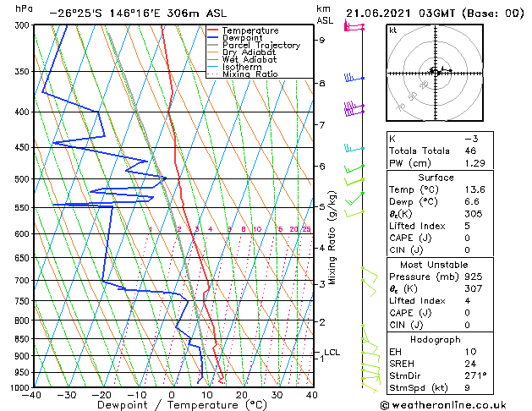The image size is (532, 411).
Task: Select the Temperature legend label
Action: (x=250, y=30)
